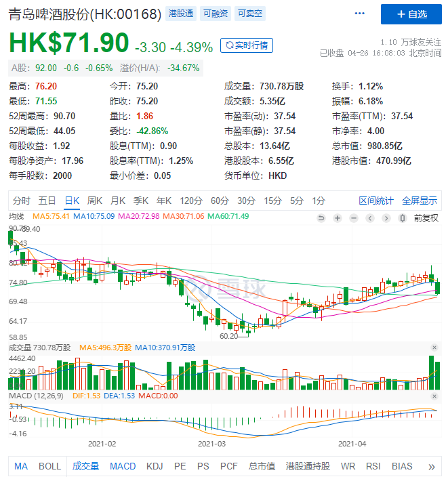
Task: Toggle the candlestick display icon
Action: [x=403, y=218]
